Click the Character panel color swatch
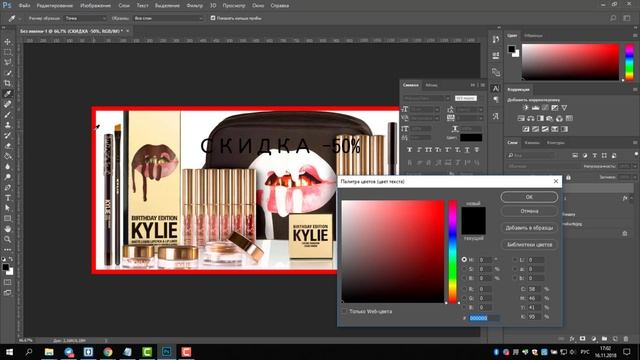The height and width of the screenshot is (360, 640). (471, 138)
